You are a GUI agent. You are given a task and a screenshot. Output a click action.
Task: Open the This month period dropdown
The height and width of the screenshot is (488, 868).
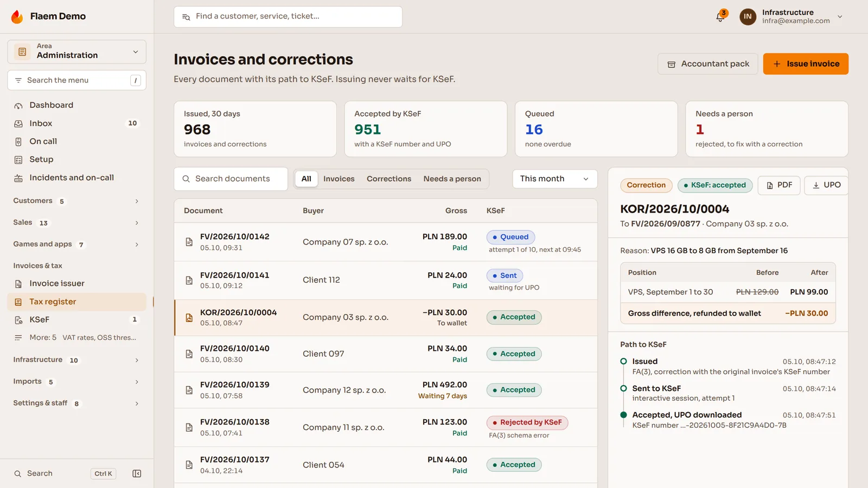[x=555, y=179]
